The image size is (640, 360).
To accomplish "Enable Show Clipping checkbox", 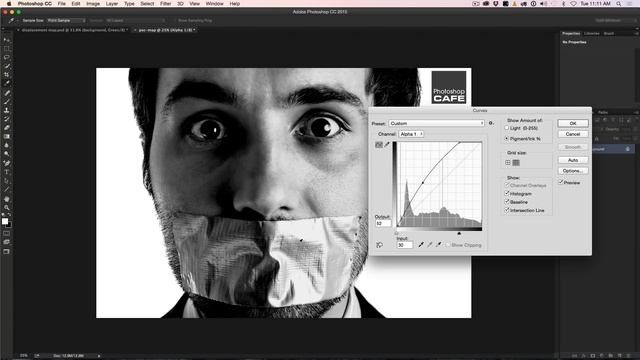I will (x=448, y=245).
